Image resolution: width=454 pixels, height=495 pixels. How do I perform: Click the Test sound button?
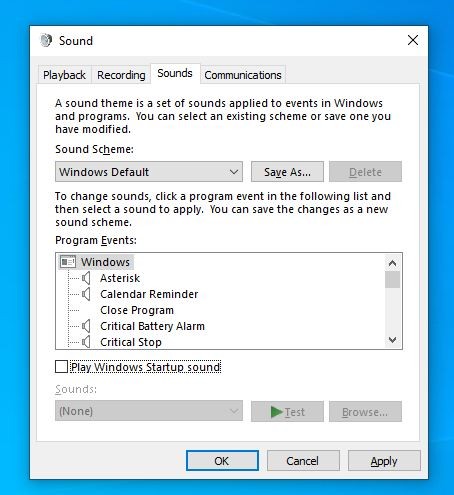tap(287, 412)
